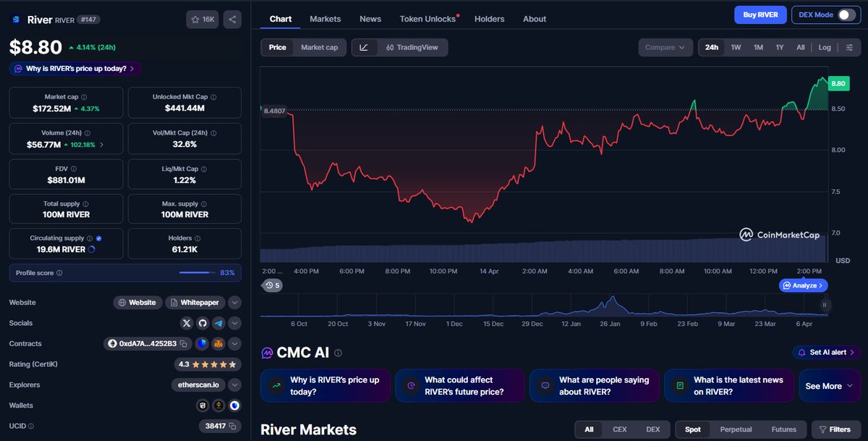Set chart range to 1W
The height and width of the screenshot is (441, 868).
[736, 47]
